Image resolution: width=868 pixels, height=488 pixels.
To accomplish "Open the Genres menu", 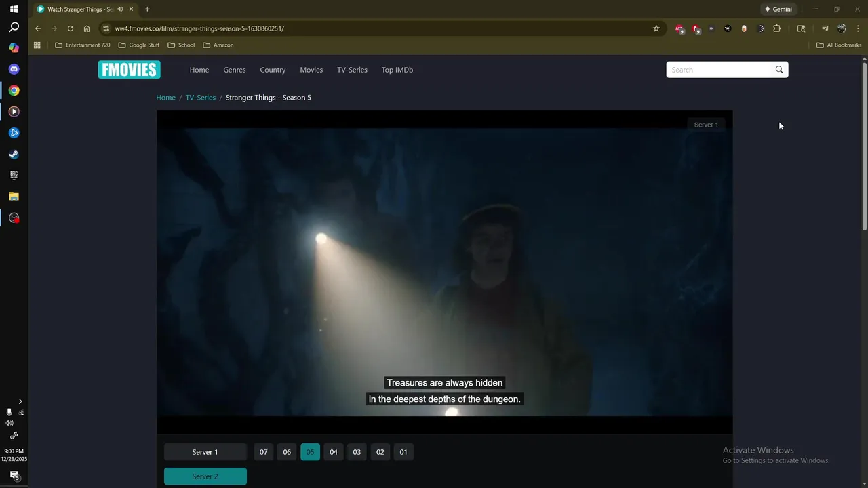I will pos(235,70).
